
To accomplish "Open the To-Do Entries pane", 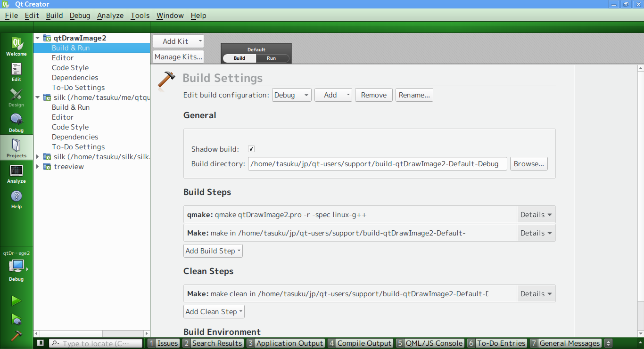I will pyautogui.click(x=497, y=343).
